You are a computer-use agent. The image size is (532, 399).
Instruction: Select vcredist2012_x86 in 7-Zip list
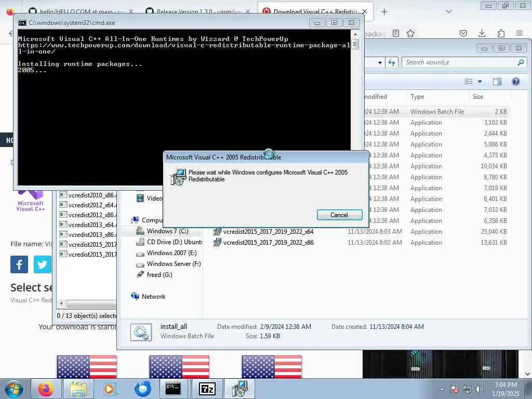88,215
